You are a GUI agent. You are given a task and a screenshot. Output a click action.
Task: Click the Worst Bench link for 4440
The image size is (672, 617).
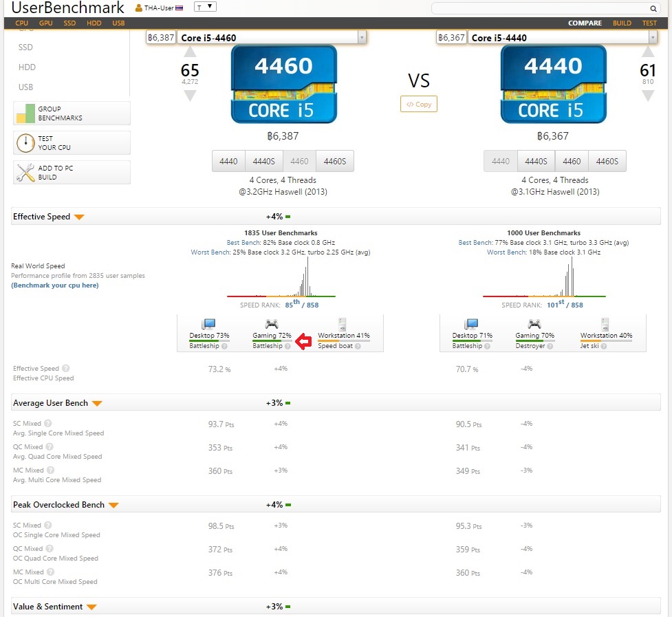coord(506,252)
